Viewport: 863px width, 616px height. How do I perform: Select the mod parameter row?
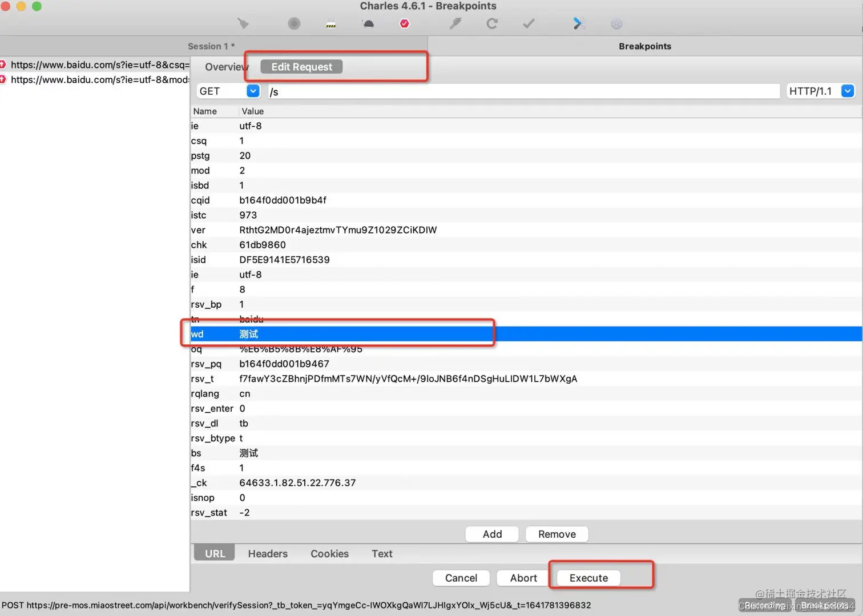tap(526, 171)
